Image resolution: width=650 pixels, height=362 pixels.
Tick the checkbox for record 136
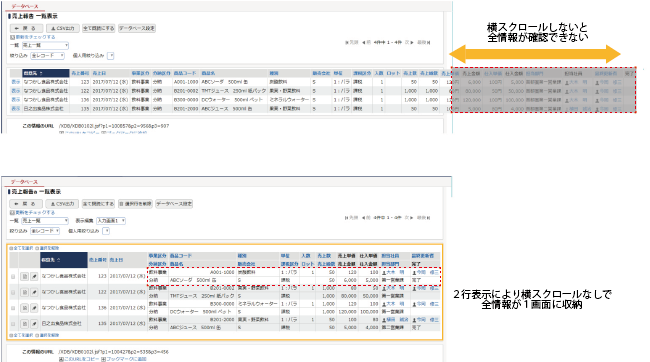13,308
